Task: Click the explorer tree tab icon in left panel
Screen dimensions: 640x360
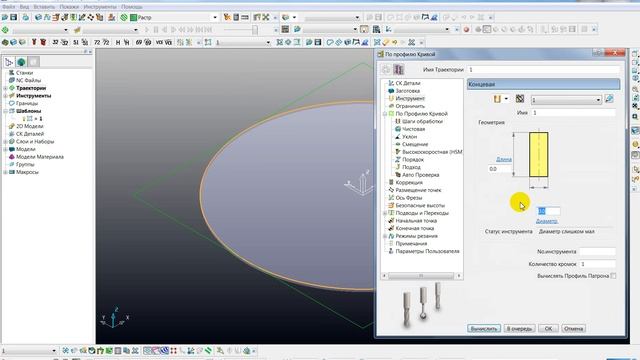Action: pos(9,62)
